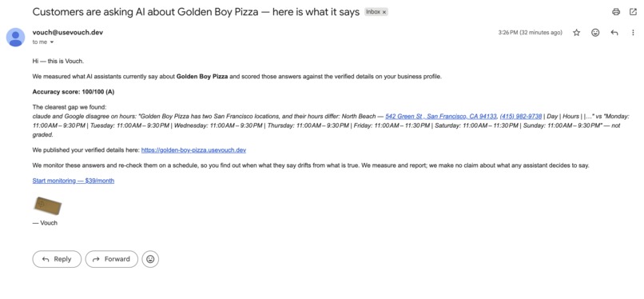Click the reply arrow icon in header
This screenshot has width=644, height=299.
(614, 33)
